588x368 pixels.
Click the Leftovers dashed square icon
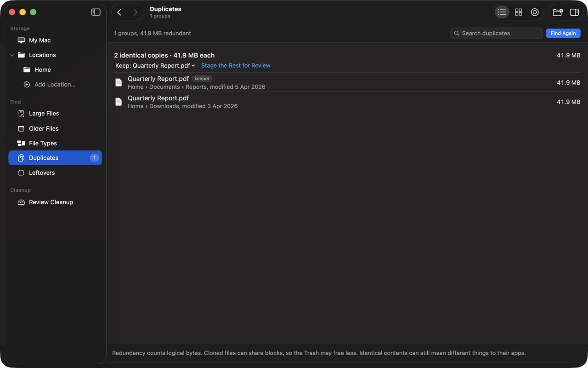[21, 173]
